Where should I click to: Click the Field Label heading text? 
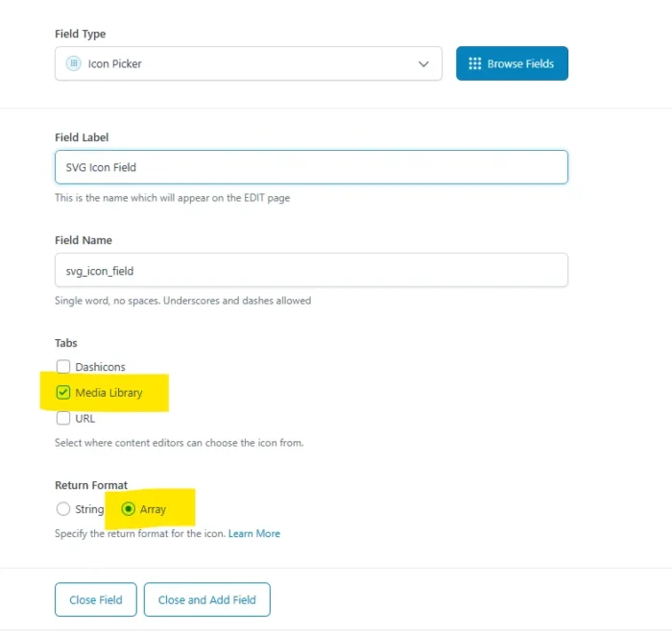(82, 137)
